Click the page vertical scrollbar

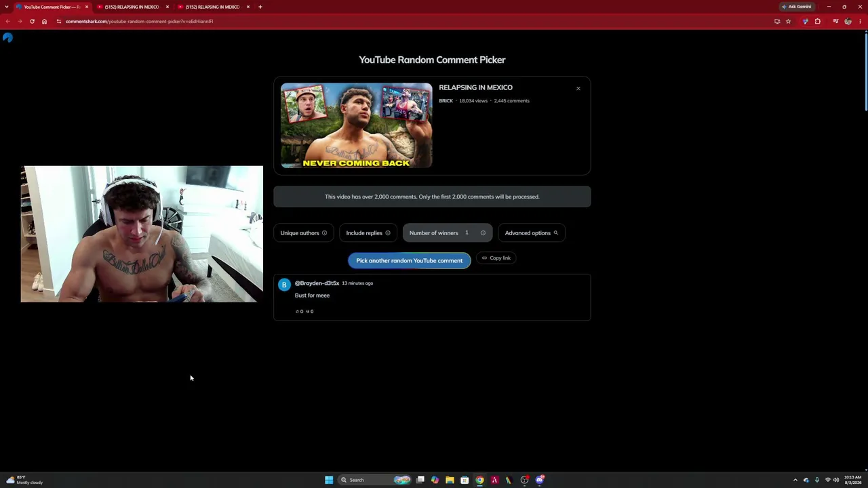click(866, 71)
